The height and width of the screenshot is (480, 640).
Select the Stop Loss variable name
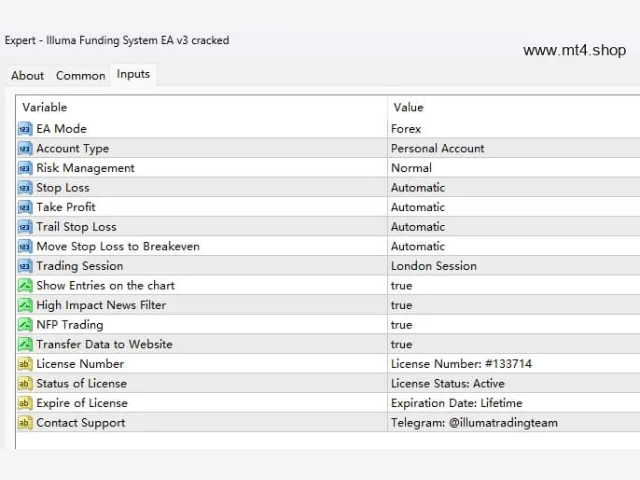click(63, 188)
